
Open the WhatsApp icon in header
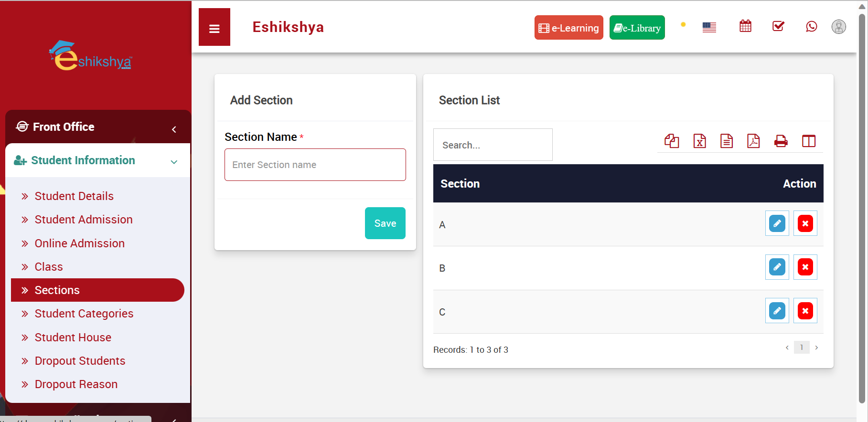click(811, 27)
